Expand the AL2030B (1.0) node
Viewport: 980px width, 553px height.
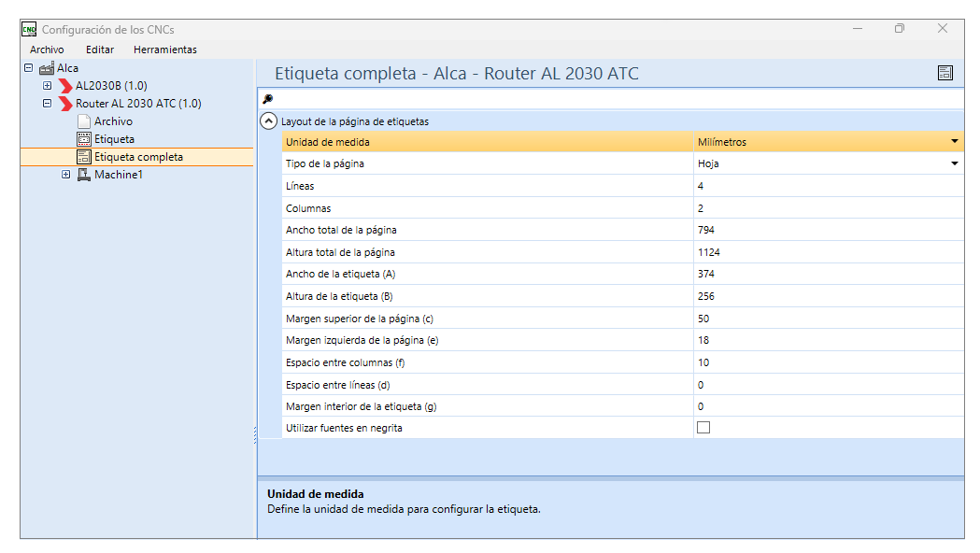click(x=47, y=86)
